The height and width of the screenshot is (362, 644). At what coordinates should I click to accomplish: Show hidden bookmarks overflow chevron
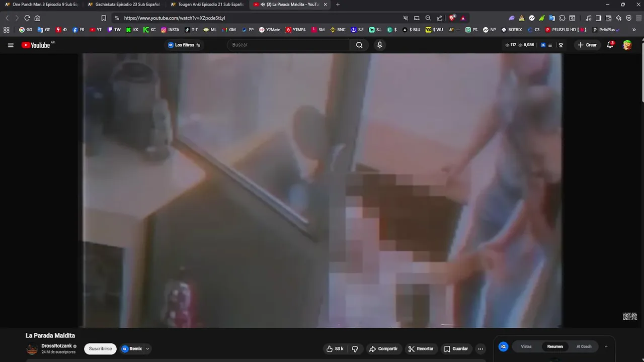(634, 30)
